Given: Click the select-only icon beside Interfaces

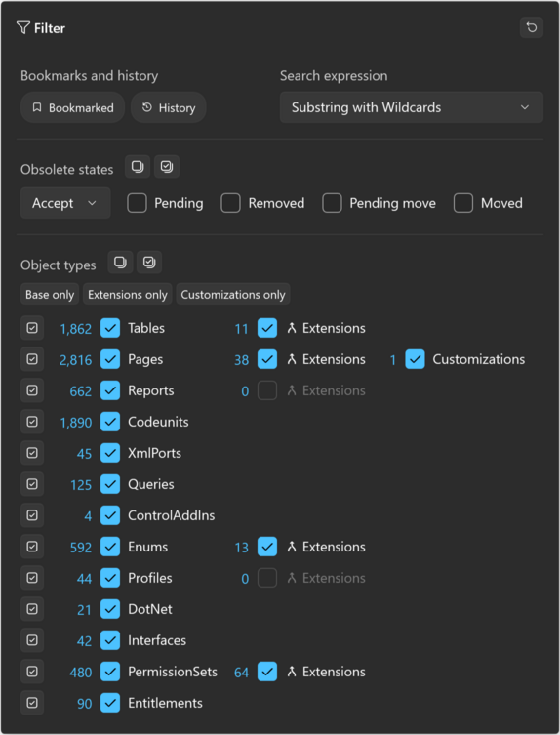Looking at the screenshot, I should [x=32, y=640].
